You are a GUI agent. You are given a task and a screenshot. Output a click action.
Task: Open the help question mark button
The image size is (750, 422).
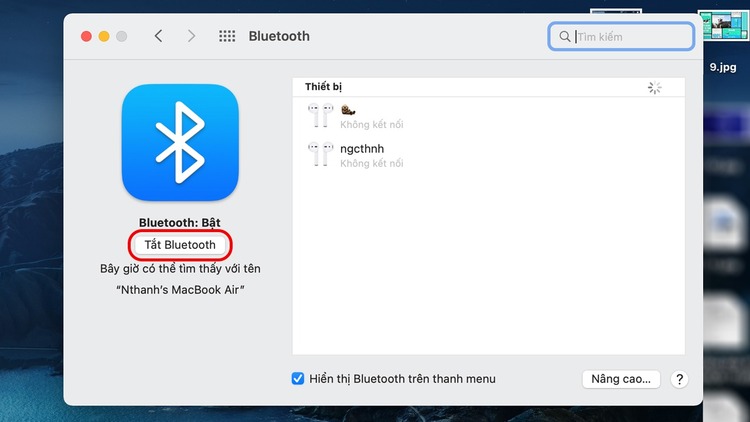(679, 379)
